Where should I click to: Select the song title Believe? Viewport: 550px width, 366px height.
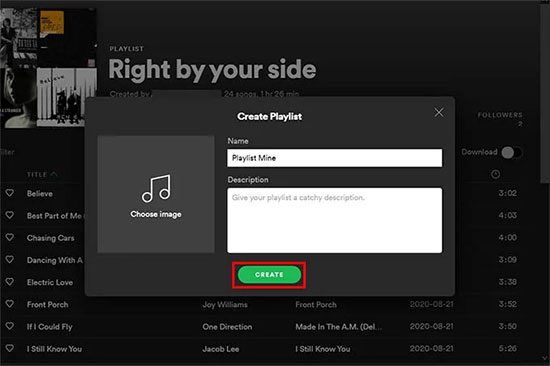pos(40,194)
